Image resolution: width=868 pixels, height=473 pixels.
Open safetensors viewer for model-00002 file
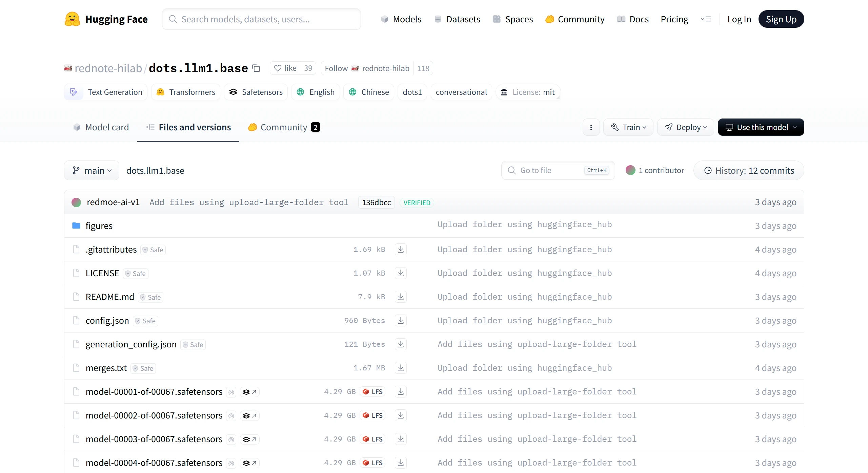tap(250, 415)
